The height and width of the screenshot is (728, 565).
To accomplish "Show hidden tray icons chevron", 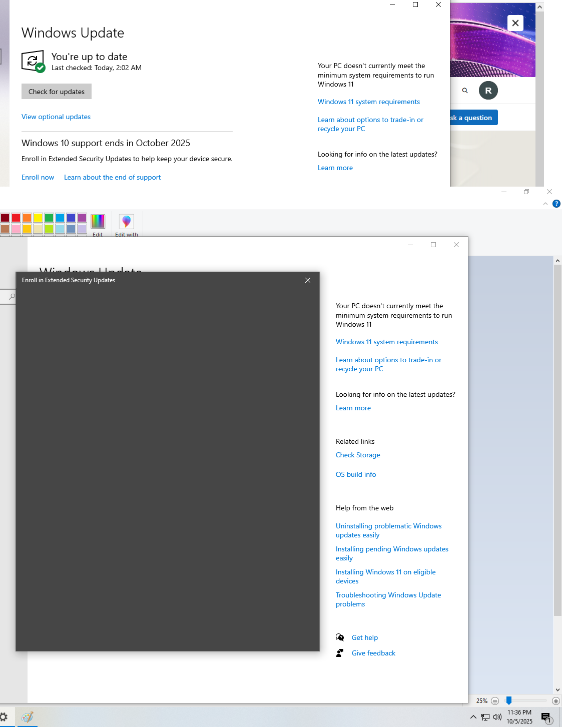I will click(473, 717).
